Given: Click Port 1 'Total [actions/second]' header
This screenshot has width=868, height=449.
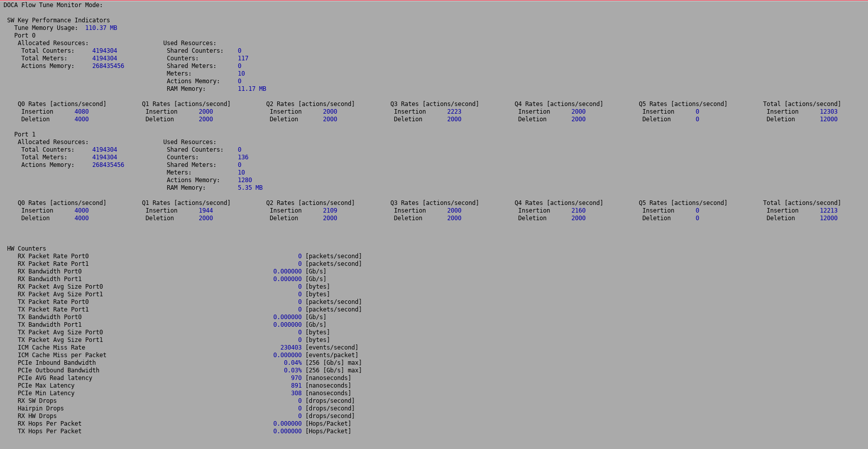Looking at the screenshot, I should [802, 203].
